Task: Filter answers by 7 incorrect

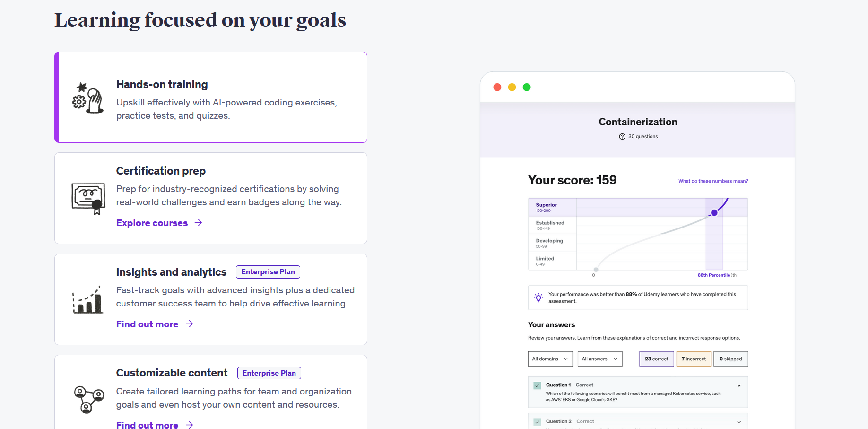Action: (x=694, y=359)
